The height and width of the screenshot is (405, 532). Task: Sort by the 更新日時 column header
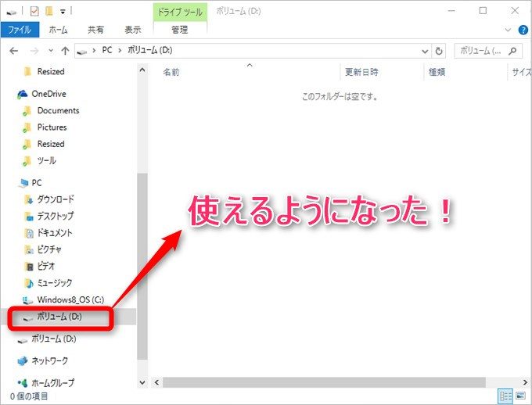click(x=361, y=72)
